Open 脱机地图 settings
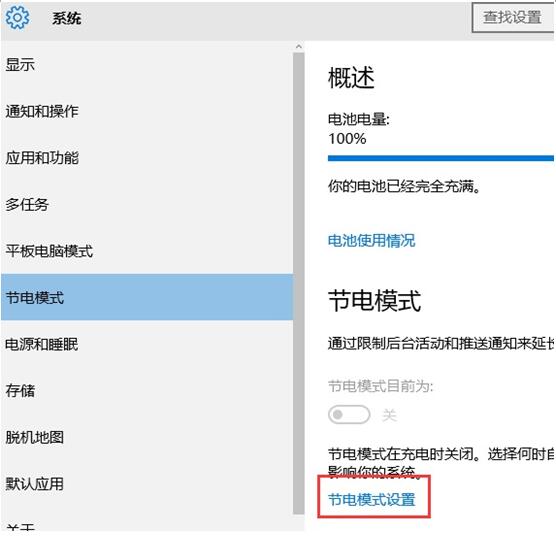This screenshot has width=556, height=536. 146,437
